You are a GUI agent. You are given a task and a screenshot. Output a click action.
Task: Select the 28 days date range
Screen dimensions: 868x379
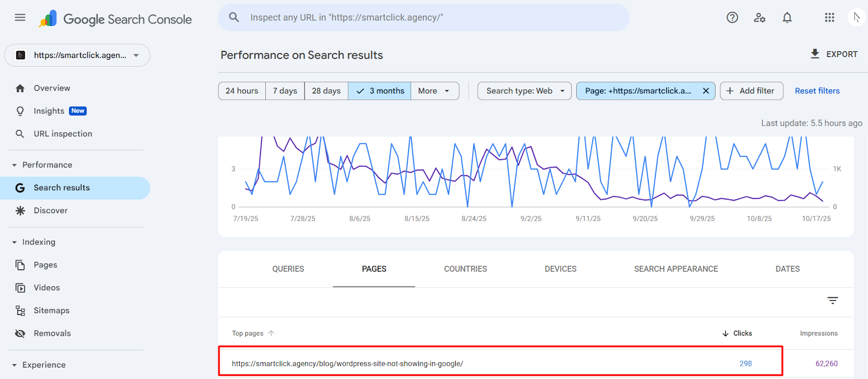(326, 91)
